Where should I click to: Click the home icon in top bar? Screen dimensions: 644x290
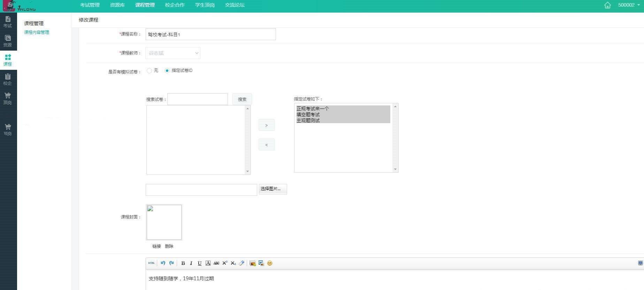point(607,5)
